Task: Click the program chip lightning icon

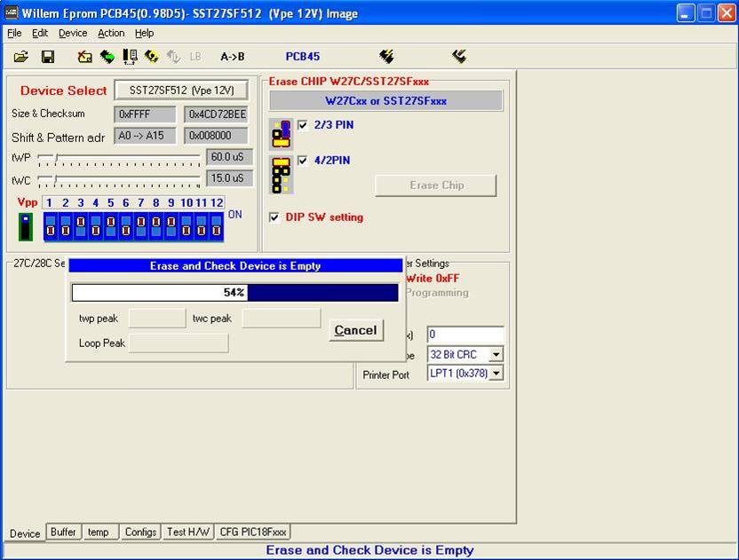Action: coord(386,57)
